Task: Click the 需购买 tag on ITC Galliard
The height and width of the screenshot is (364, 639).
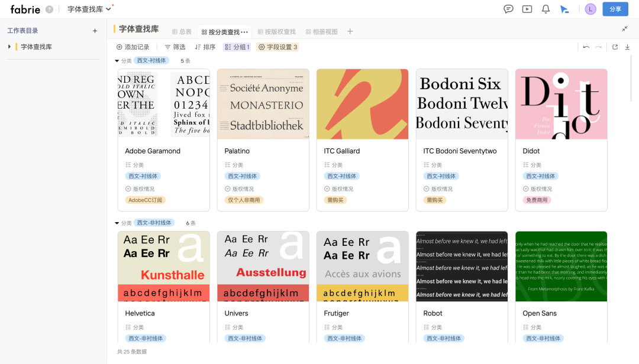Action: [335, 200]
